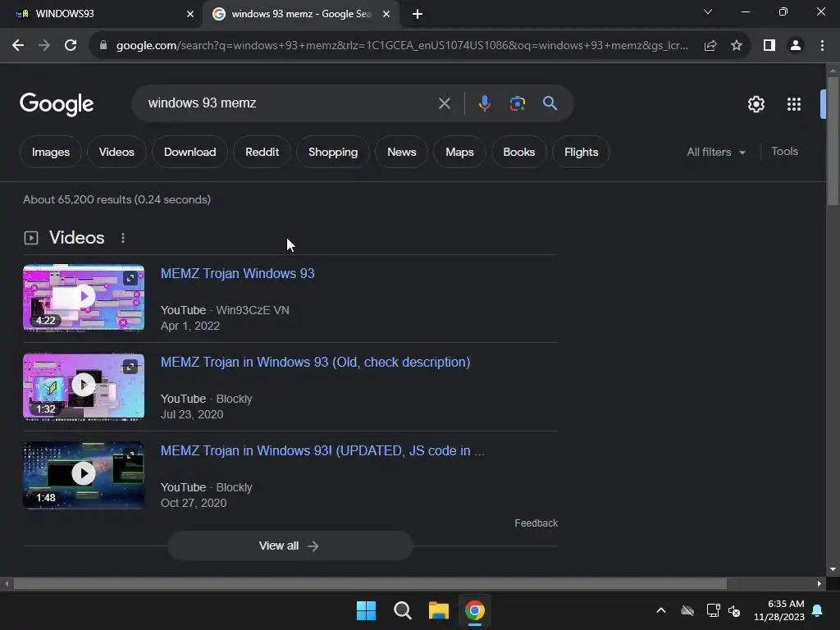Reload the current page

[71, 46]
